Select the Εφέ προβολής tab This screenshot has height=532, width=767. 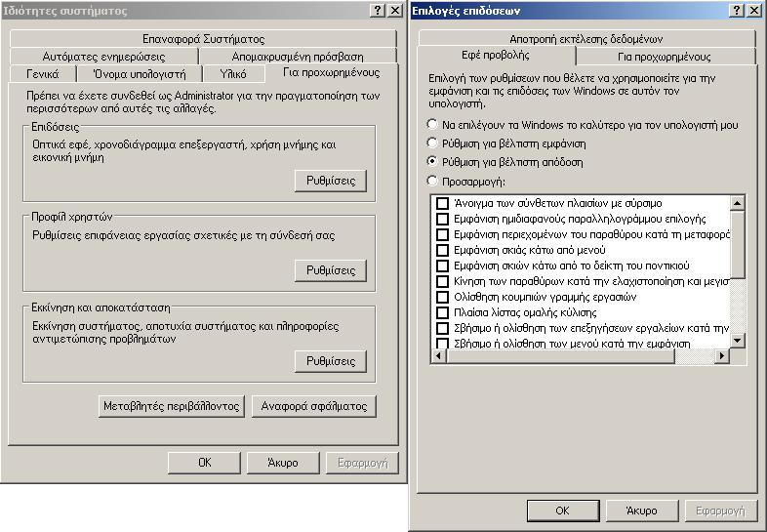pos(496,55)
